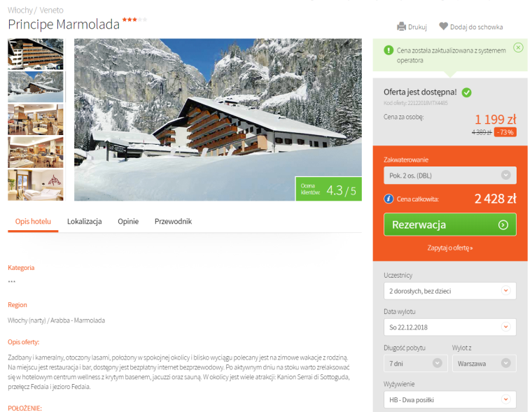Click the Veneto breadcrumb link
Screen dimensions: 532x412
(x=51, y=10)
